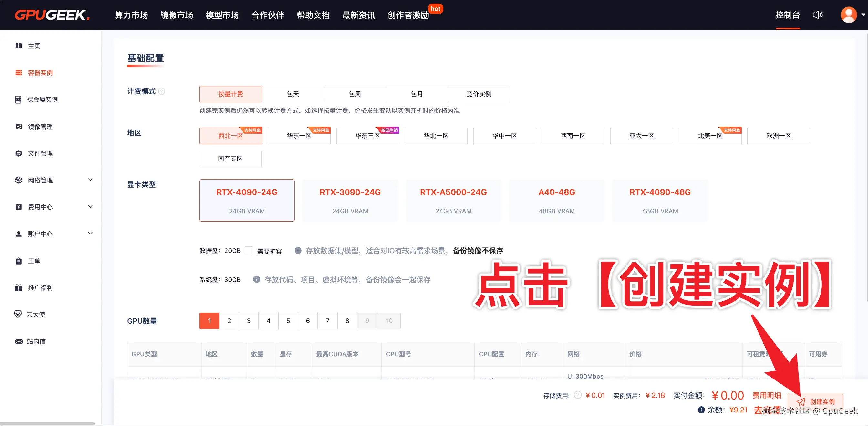
Task: Click the 站内信 envelope icon
Action: click(x=18, y=341)
